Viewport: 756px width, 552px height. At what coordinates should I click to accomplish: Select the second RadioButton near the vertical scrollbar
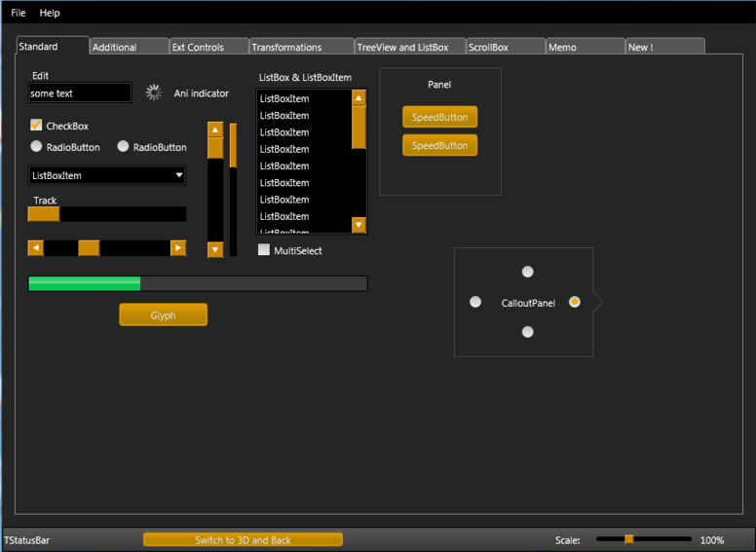click(x=123, y=146)
